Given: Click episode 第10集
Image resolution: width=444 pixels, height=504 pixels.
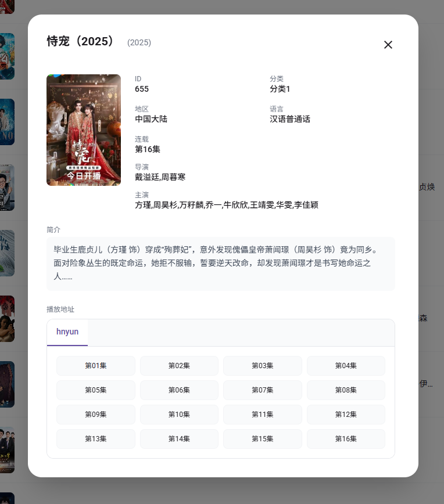Looking at the screenshot, I should pyautogui.click(x=179, y=415).
